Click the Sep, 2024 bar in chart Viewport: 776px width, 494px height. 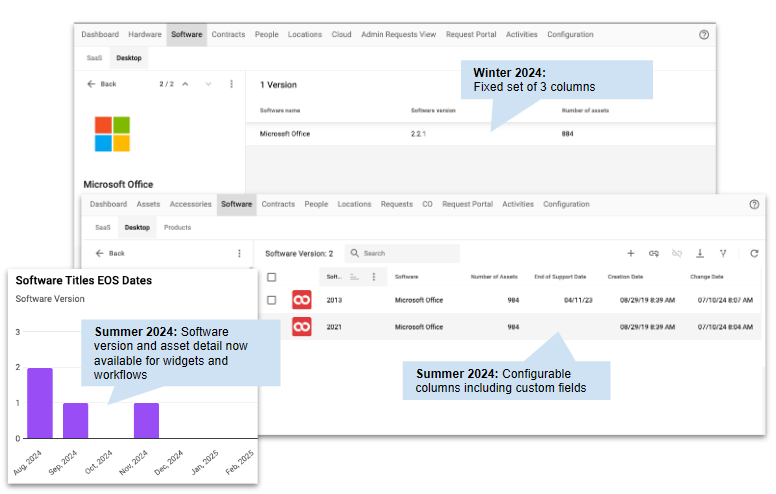(76, 421)
